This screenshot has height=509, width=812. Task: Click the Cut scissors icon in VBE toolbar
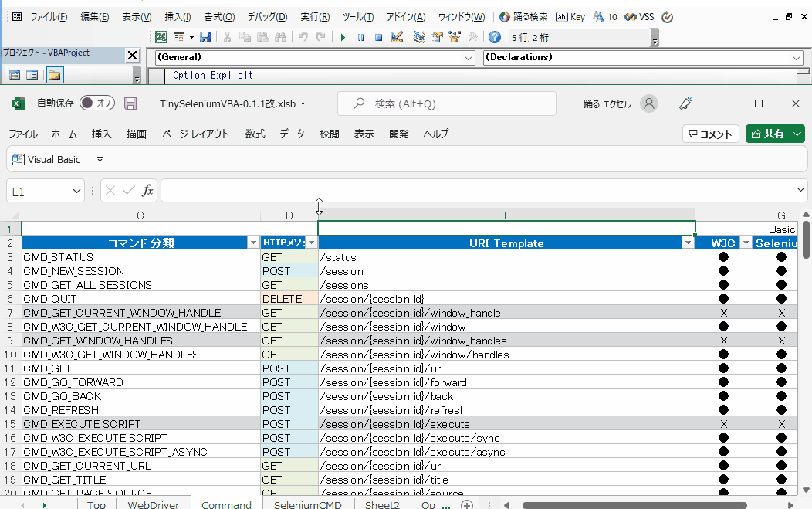click(227, 37)
